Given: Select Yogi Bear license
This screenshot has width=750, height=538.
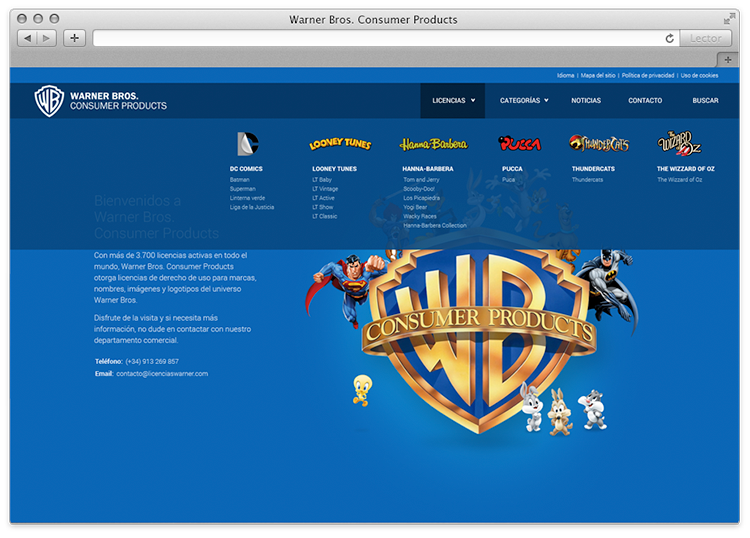Looking at the screenshot, I should [415, 207].
